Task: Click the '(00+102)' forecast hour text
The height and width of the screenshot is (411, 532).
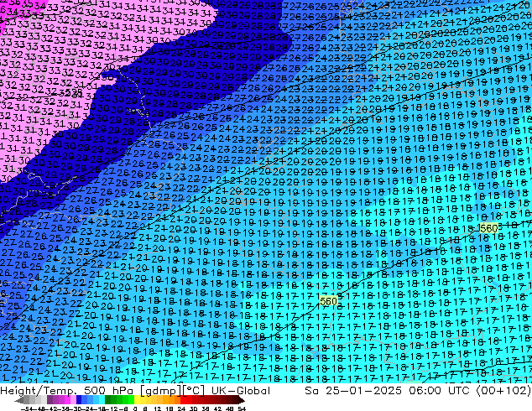Action: [503, 391]
